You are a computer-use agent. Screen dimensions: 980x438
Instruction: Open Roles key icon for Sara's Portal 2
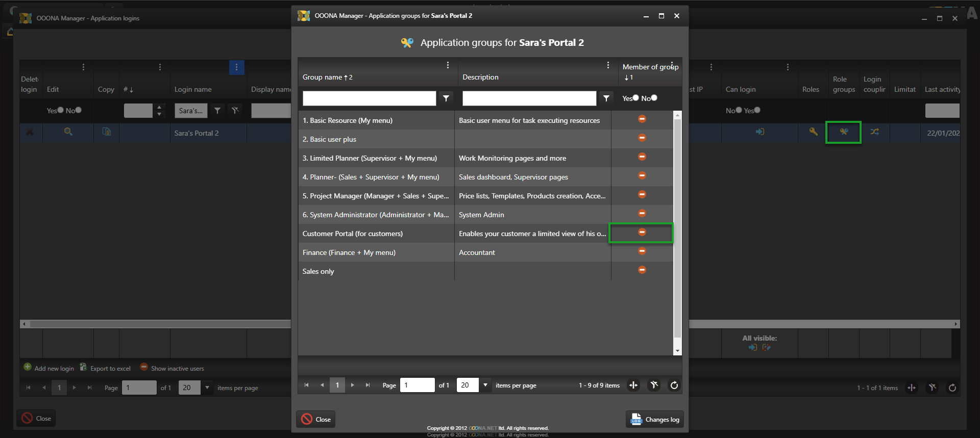click(x=813, y=132)
